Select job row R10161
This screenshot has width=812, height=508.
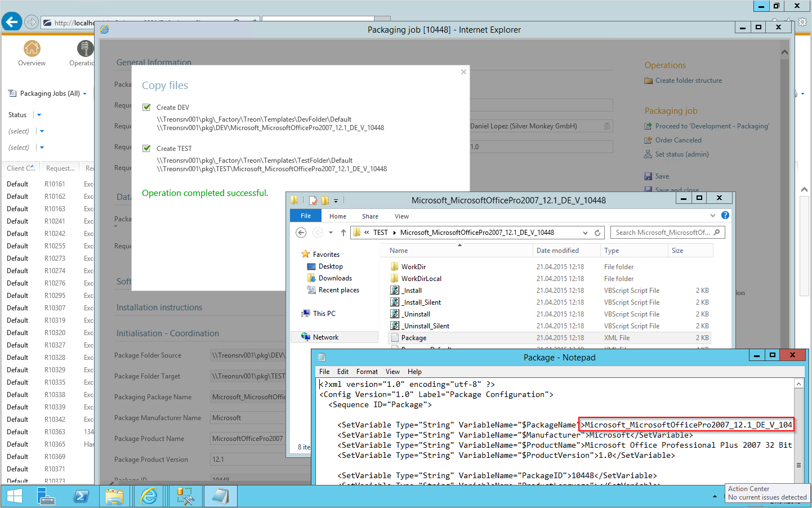(x=48, y=184)
